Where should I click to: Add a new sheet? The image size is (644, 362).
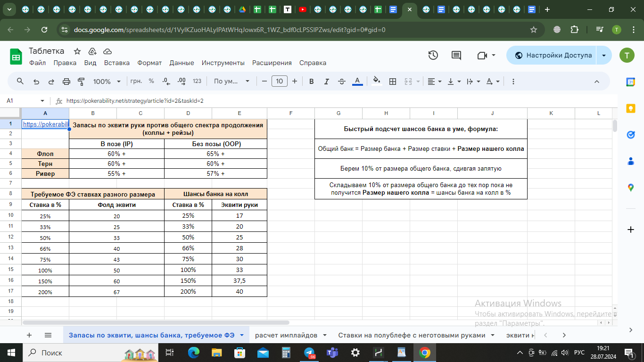coord(29,335)
